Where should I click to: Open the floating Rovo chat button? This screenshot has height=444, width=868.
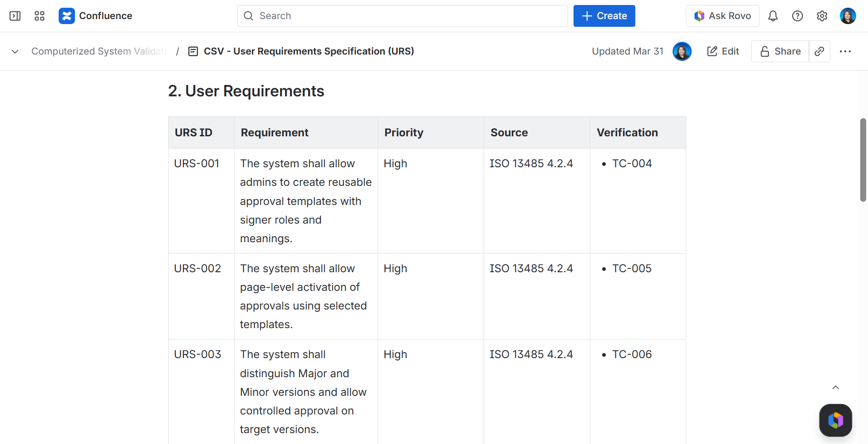click(836, 420)
